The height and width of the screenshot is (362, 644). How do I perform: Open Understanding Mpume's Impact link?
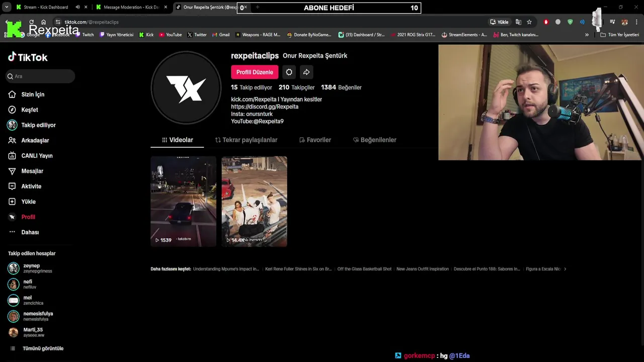(226, 269)
